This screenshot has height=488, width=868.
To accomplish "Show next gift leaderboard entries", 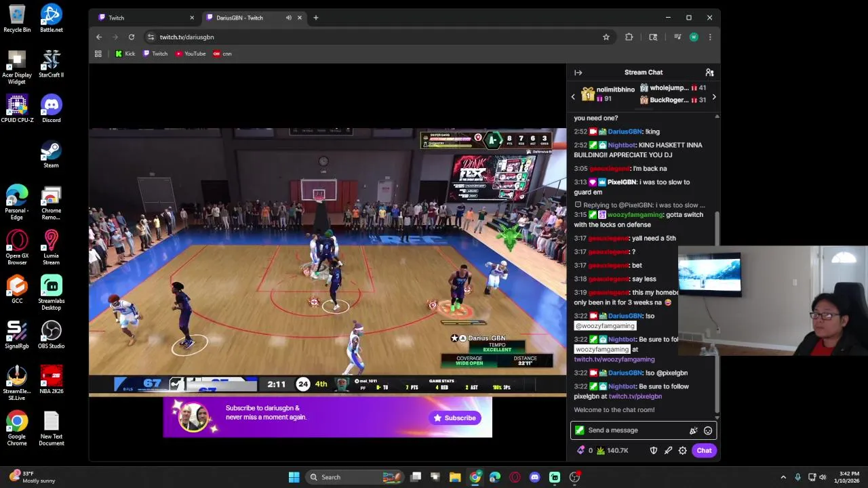I will pos(713,97).
